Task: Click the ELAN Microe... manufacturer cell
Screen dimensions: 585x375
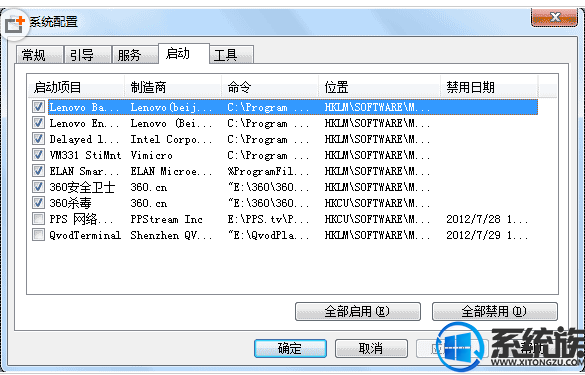Action: pos(171,171)
